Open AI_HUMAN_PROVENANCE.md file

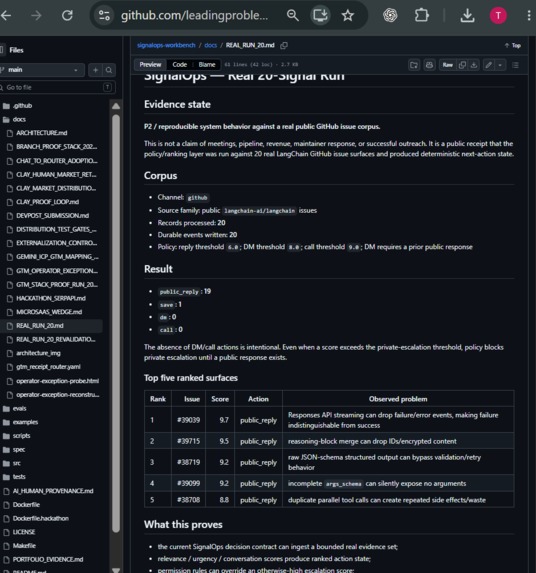pyautogui.click(x=53, y=491)
